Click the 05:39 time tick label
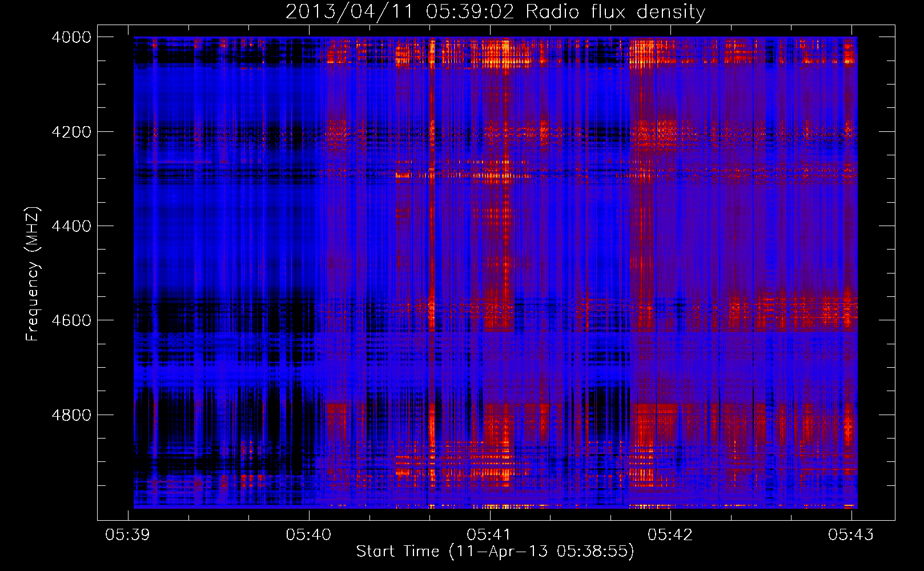The image size is (924, 571). point(128,534)
